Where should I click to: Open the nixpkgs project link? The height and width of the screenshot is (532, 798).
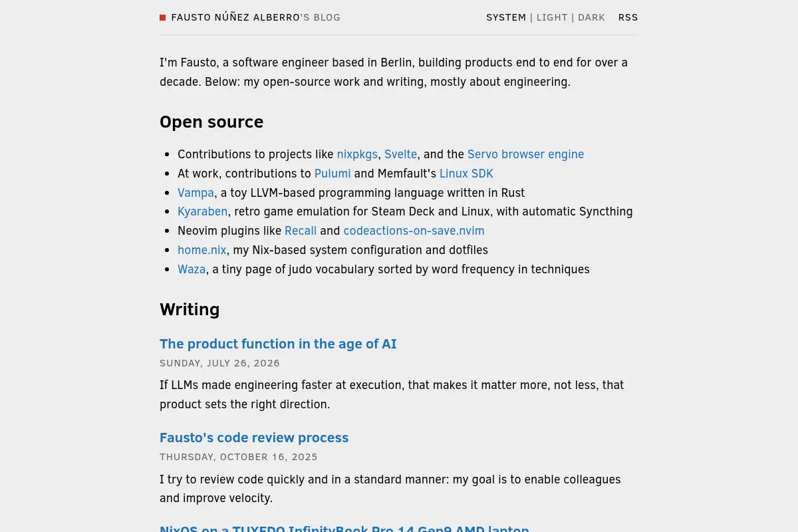tap(357, 154)
